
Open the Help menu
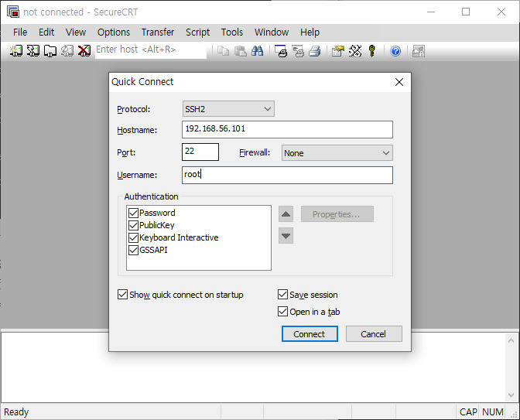click(310, 32)
